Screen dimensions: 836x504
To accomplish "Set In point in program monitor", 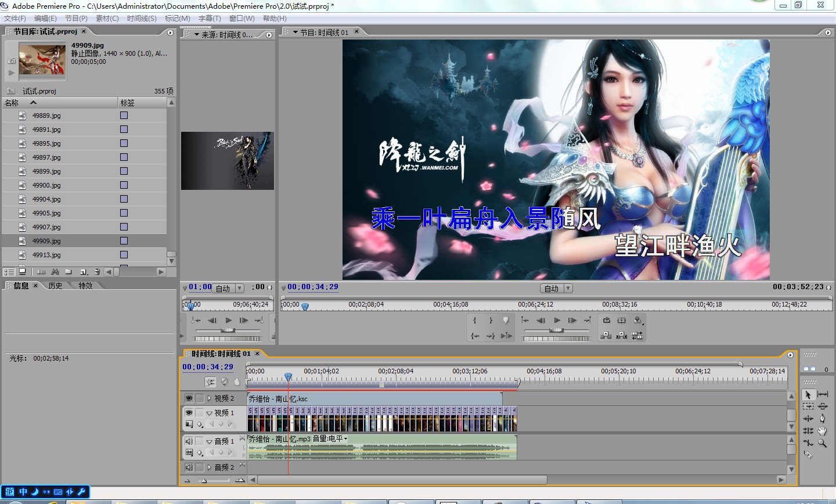I will 475,320.
